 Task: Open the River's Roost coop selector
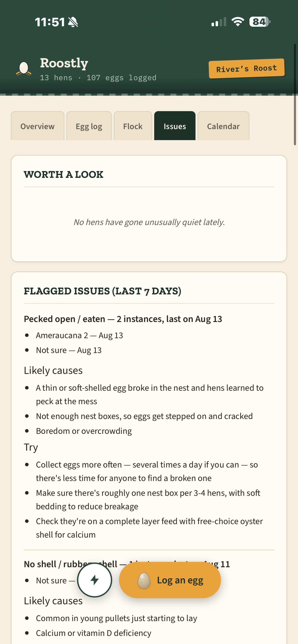[x=246, y=68]
